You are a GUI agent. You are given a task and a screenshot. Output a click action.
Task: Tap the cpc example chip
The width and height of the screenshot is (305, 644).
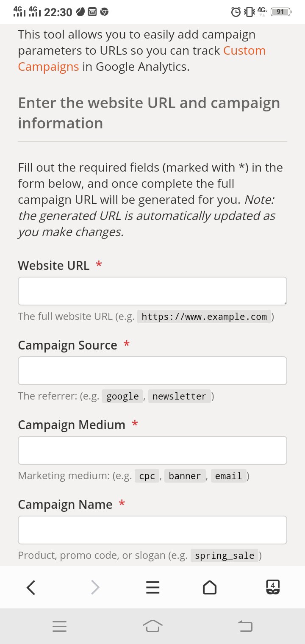(x=147, y=476)
